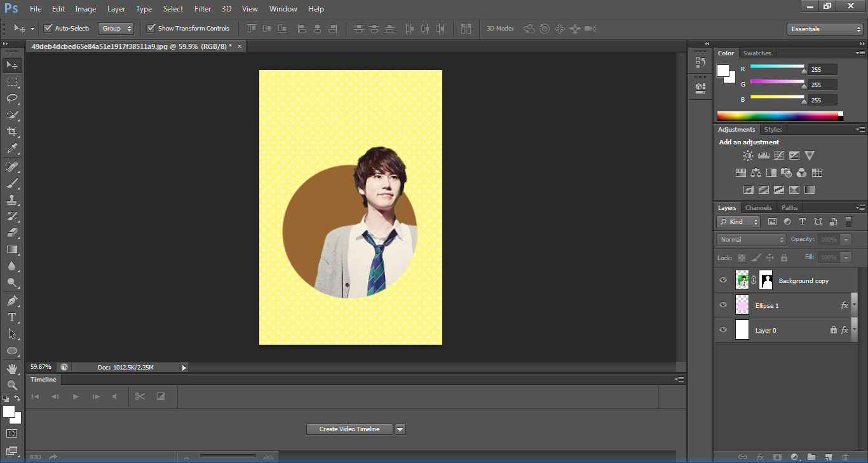Activate the Zoom tool
The height and width of the screenshot is (463, 868).
pos(12,385)
